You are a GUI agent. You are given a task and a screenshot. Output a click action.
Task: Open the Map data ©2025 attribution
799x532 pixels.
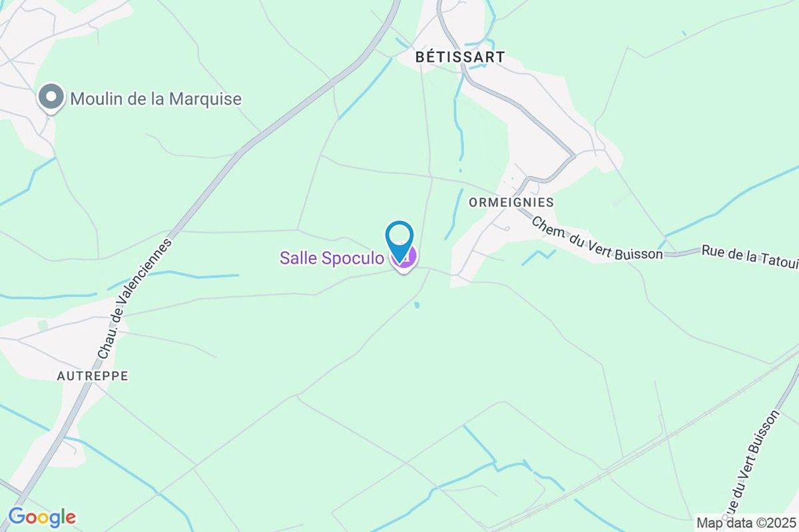746,521
